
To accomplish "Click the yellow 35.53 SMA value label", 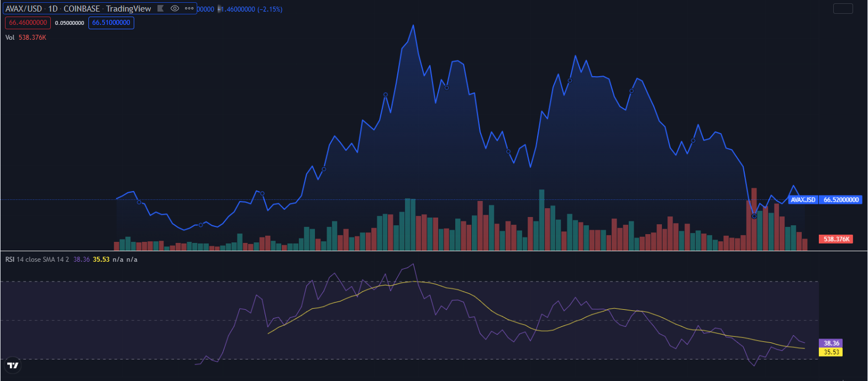I will [831, 352].
